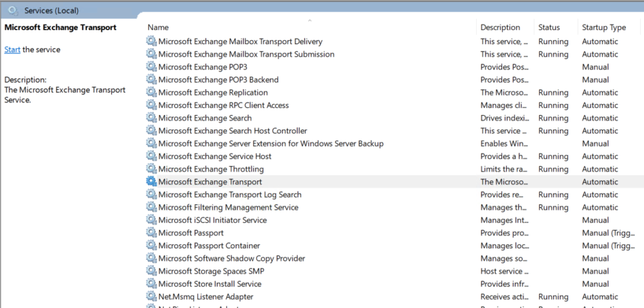Image resolution: width=644 pixels, height=308 pixels.
Task: Sort list by Description column header
Action: coord(500,28)
